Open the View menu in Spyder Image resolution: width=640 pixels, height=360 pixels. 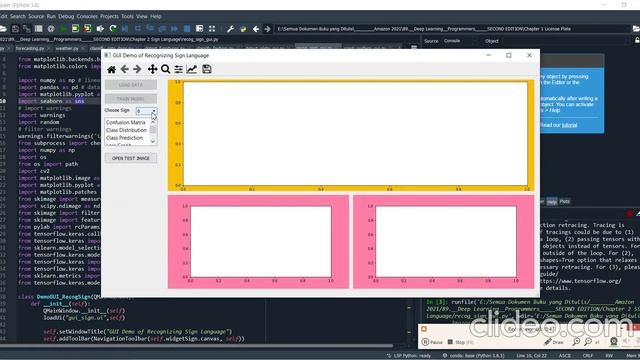142,16
